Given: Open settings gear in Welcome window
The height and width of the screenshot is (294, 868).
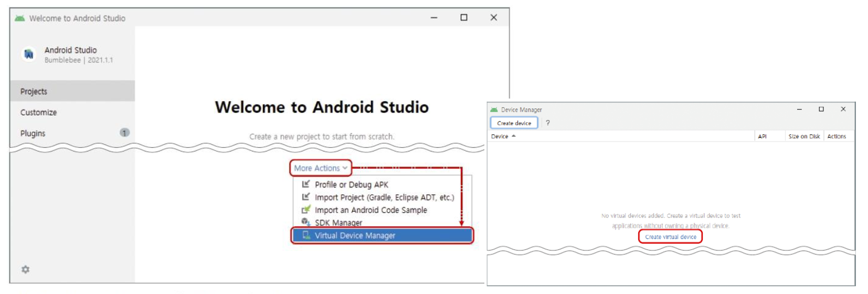Looking at the screenshot, I should pyautogui.click(x=25, y=269).
